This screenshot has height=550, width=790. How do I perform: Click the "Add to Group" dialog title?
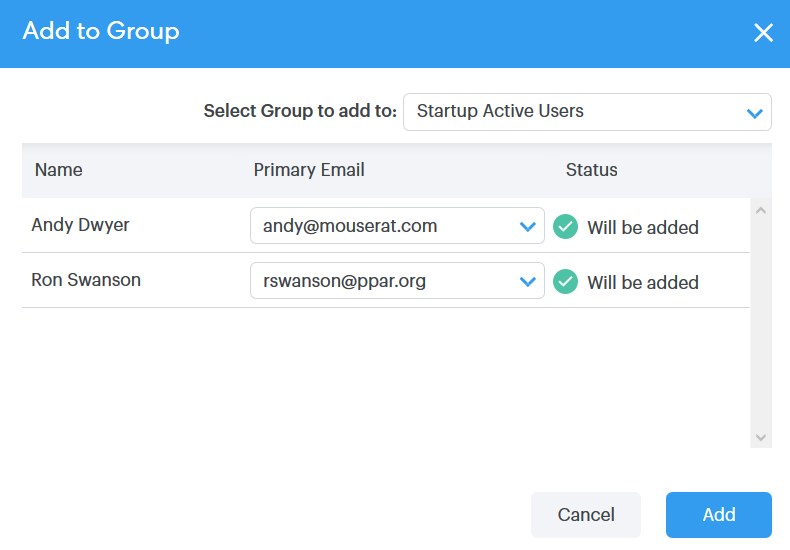[101, 32]
